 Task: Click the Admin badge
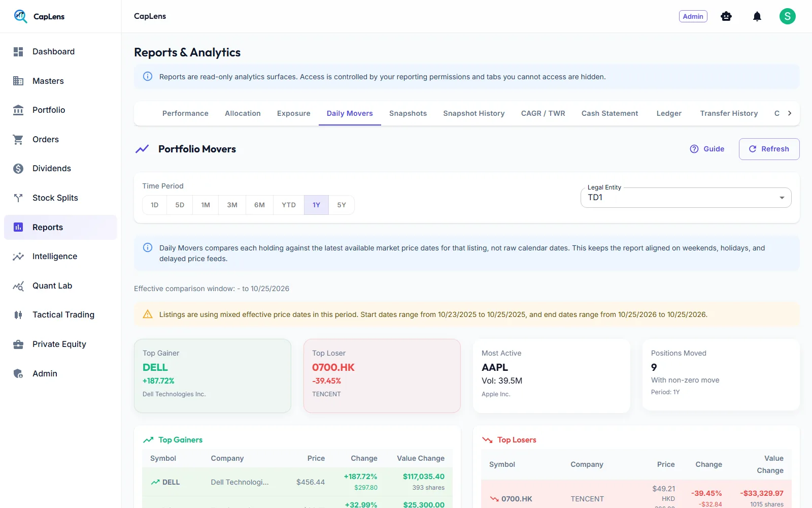click(x=693, y=16)
